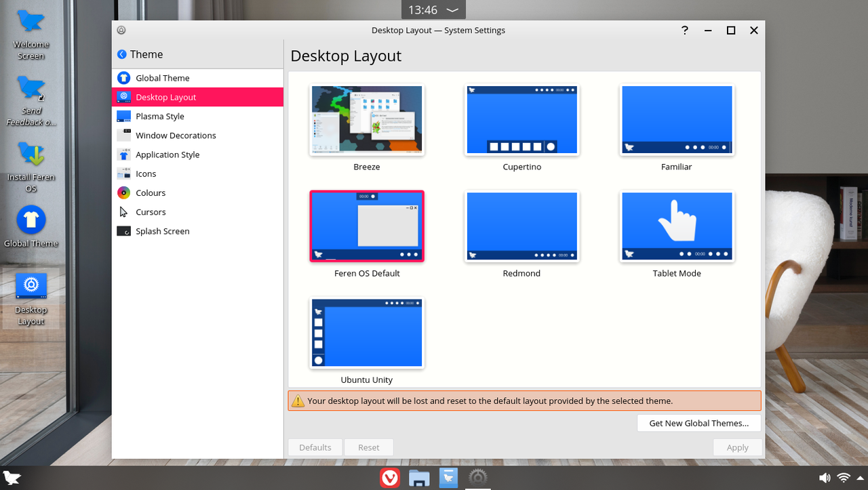Screen dimensions: 868x490
Task: Click the Colours wheel icon
Action: [123, 193]
